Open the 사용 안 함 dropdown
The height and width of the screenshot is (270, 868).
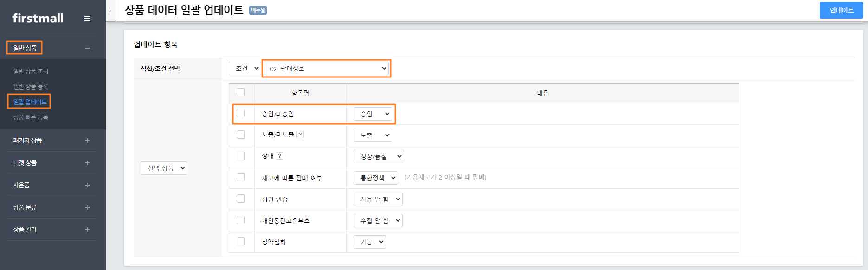pos(378,199)
